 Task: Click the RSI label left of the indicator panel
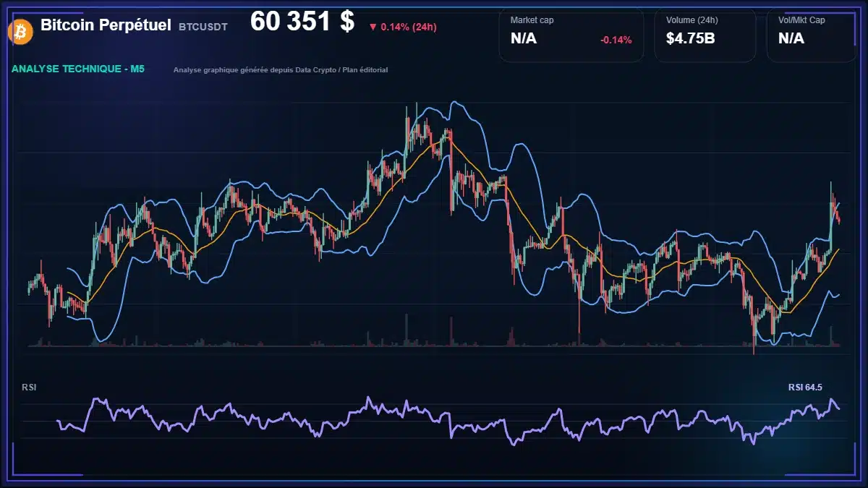(29, 388)
